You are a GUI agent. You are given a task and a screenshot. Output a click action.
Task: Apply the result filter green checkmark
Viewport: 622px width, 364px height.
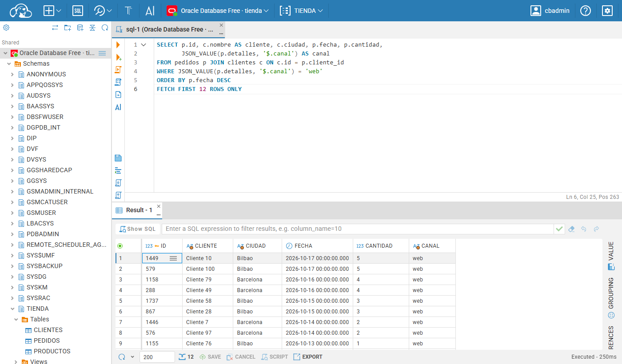[559, 229]
